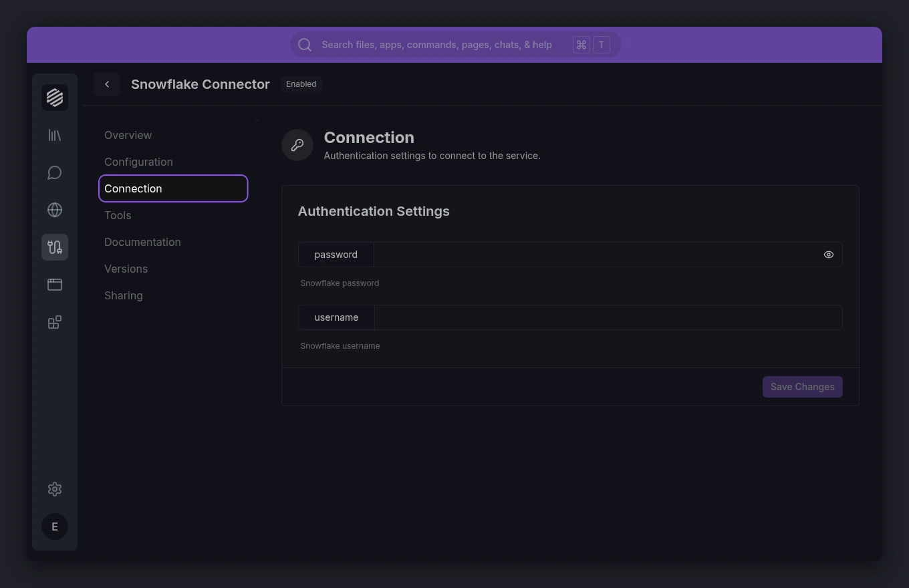Image resolution: width=909 pixels, height=588 pixels.
Task: Click the back chevron beside Snowflake Connector
Action: pyautogui.click(x=107, y=84)
